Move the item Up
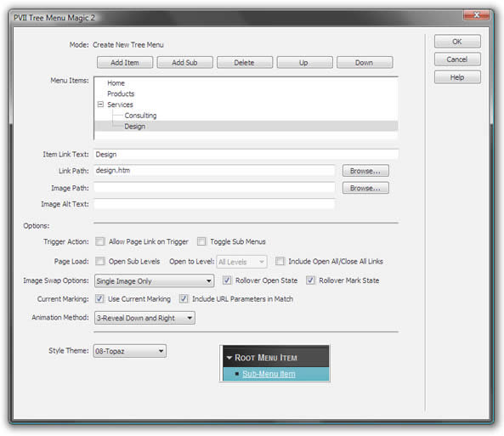Screen dimensions: 504x436 (x=304, y=62)
